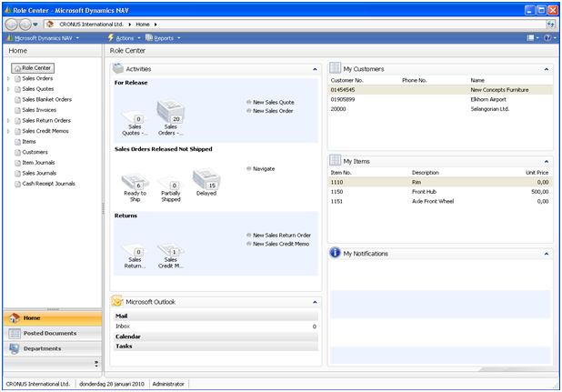
Task: Switch to Posted Documents section
Action: coord(53,334)
